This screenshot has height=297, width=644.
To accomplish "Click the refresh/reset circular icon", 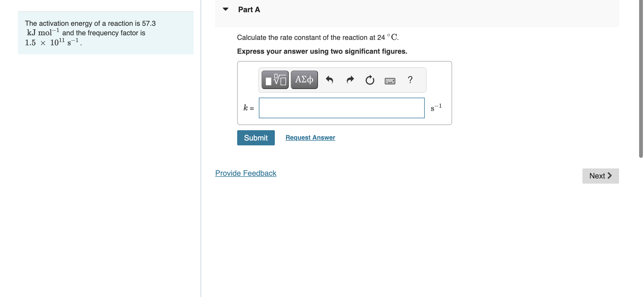I will (369, 80).
